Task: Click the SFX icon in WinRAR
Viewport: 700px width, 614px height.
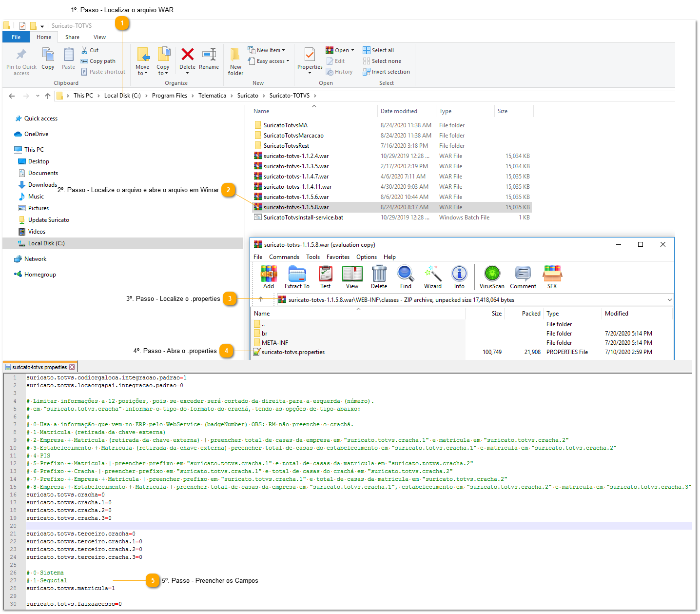Action: coord(552,275)
